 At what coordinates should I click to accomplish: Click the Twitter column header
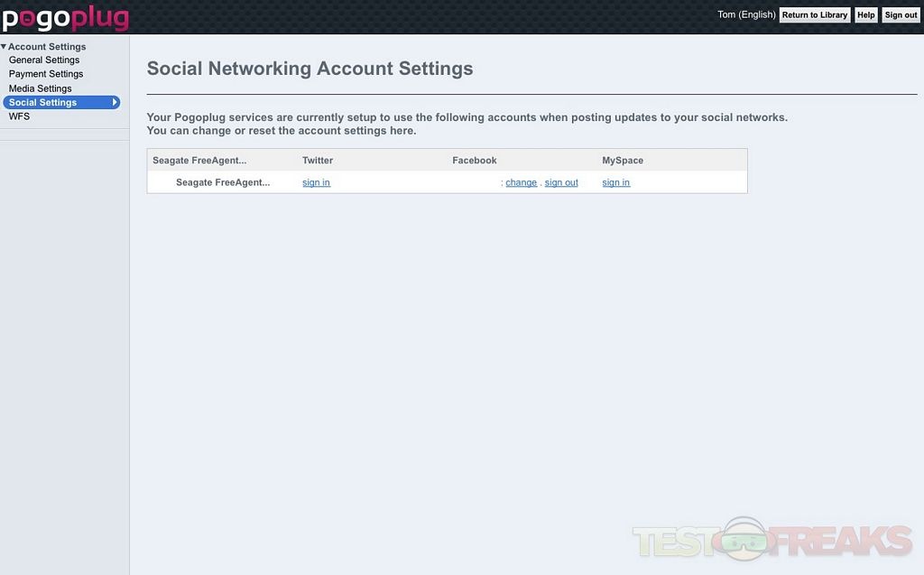coord(318,161)
